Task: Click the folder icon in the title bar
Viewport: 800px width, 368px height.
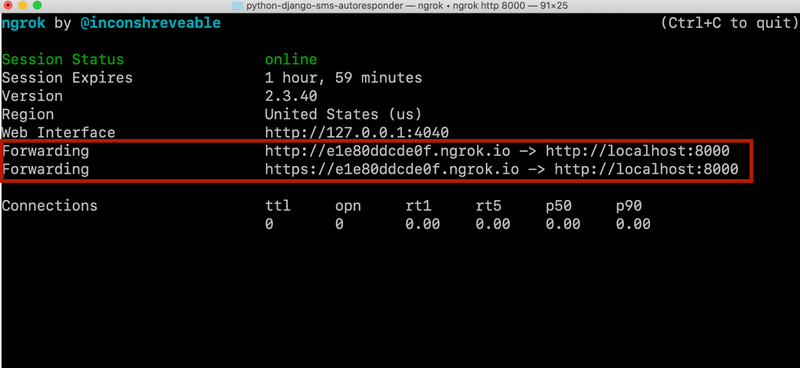Action: (x=237, y=6)
